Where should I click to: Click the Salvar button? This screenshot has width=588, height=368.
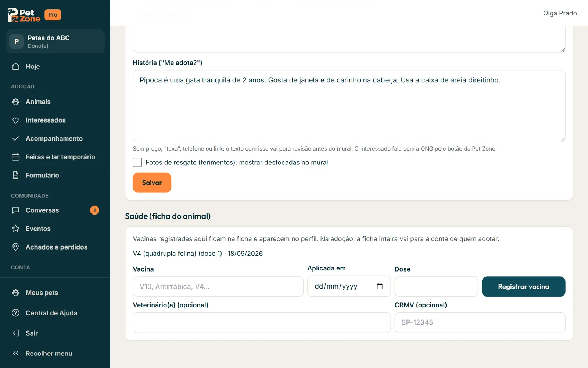pyautogui.click(x=152, y=183)
